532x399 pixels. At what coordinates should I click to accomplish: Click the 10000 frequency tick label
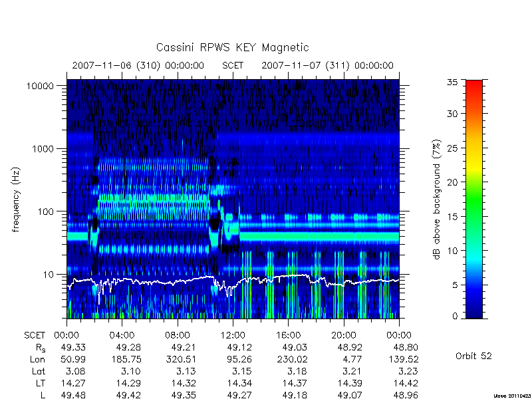click(40, 86)
